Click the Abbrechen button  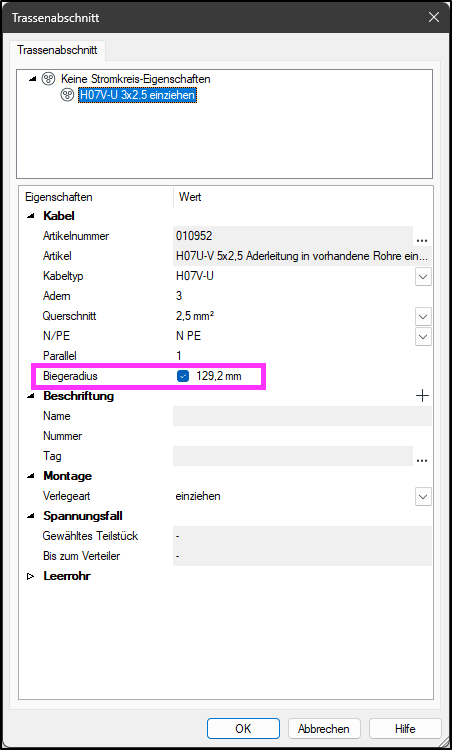tap(324, 728)
